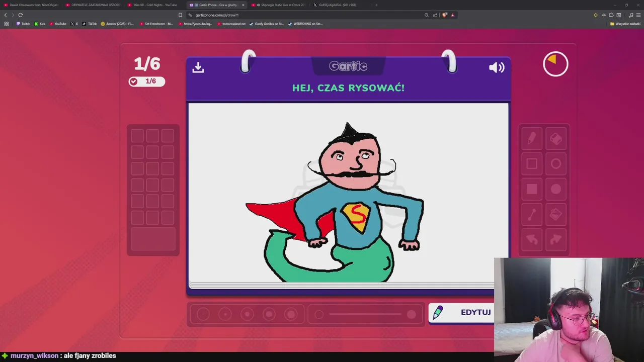Select the paint bucket fill tool
Screen dimensions: 644x362
[556, 215]
